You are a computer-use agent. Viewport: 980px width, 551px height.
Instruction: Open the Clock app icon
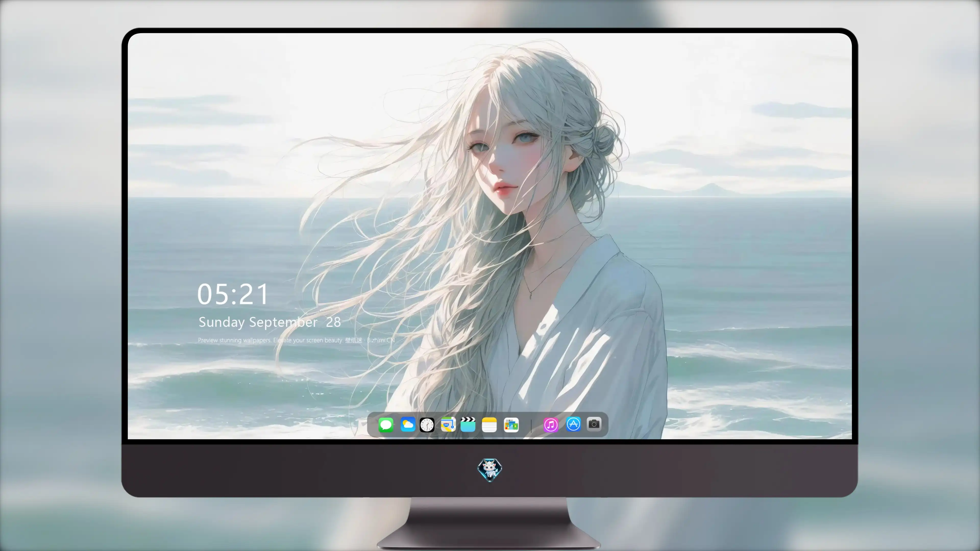pos(427,424)
